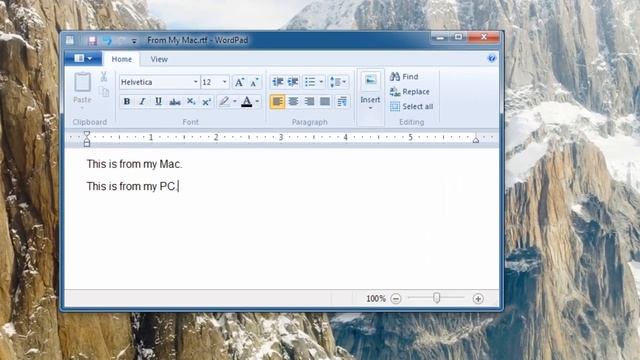
Task: Open the WordPad file menu button
Action: coord(83,59)
